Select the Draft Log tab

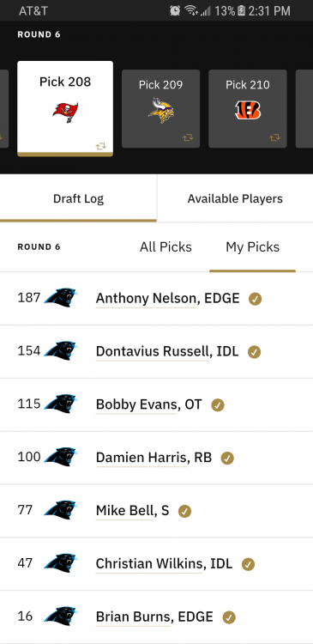point(78,199)
